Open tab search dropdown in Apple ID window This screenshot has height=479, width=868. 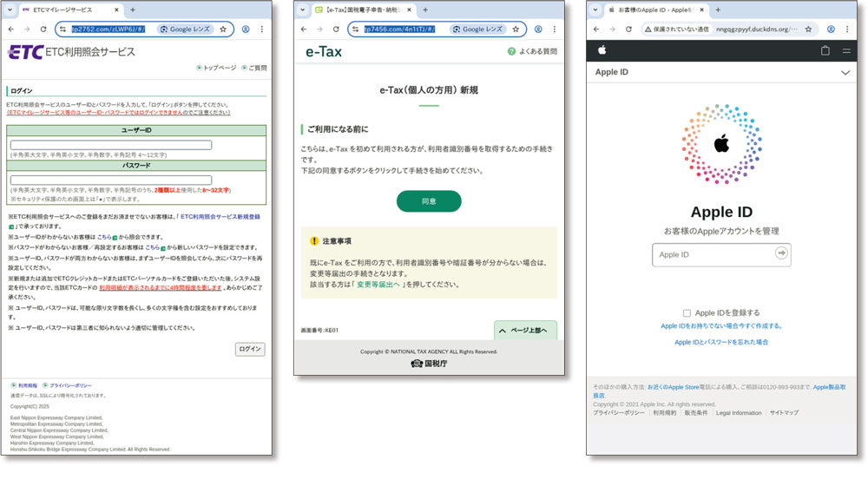click(595, 10)
